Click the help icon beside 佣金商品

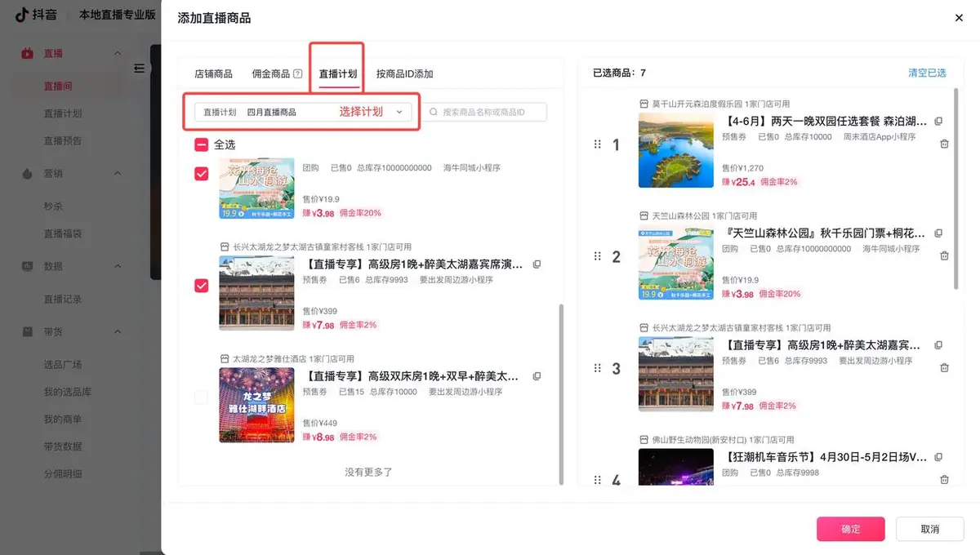pyautogui.click(x=298, y=74)
